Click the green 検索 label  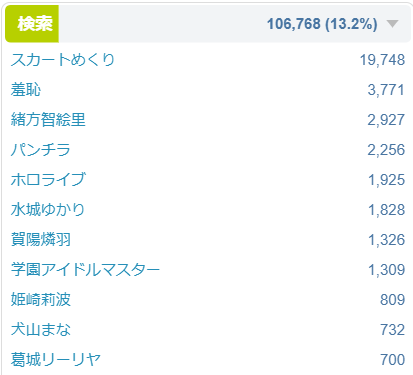tap(32, 24)
